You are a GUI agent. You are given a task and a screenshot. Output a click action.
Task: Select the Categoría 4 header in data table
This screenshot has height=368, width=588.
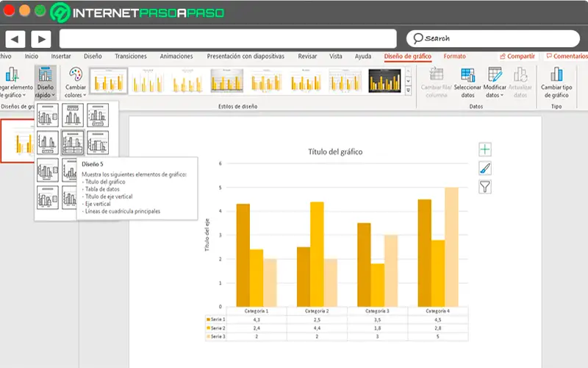[x=437, y=311]
